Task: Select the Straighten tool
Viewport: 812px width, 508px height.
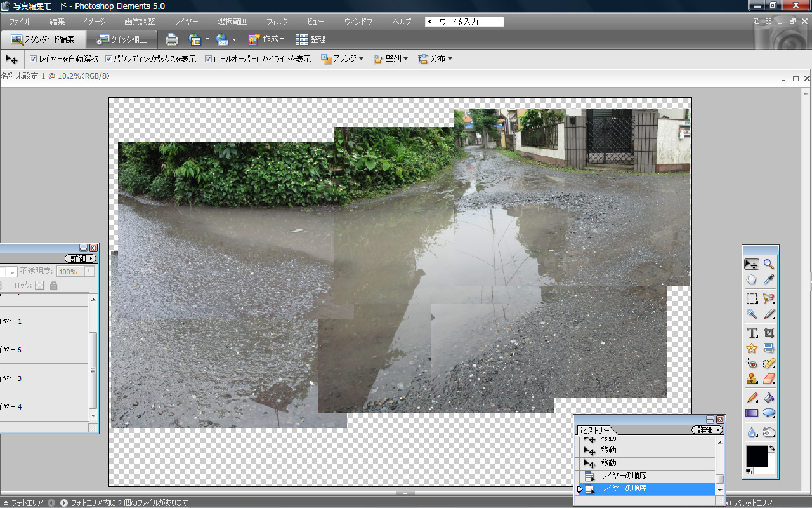Action: pyautogui.click(x=769, y=348)
